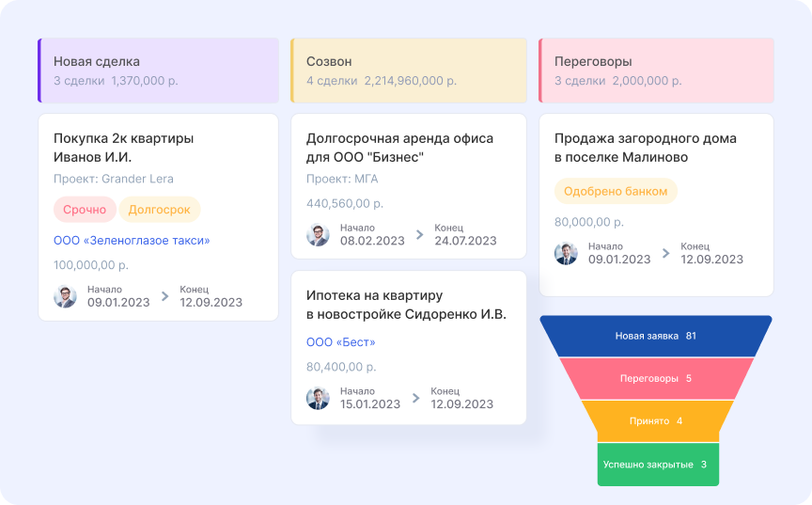Select the Новая сделка column header
Viewport: 812px width, 505px height.
(x=158, y=71)
